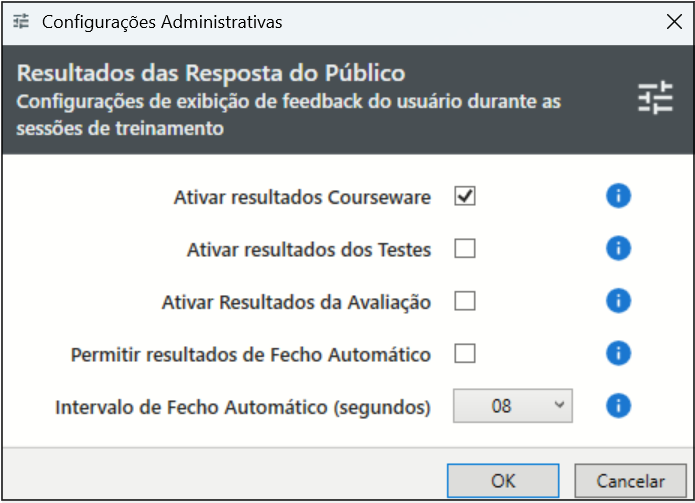Click 'Permitir resultados de Fecho Automático' label

click(x=251, y=354)
